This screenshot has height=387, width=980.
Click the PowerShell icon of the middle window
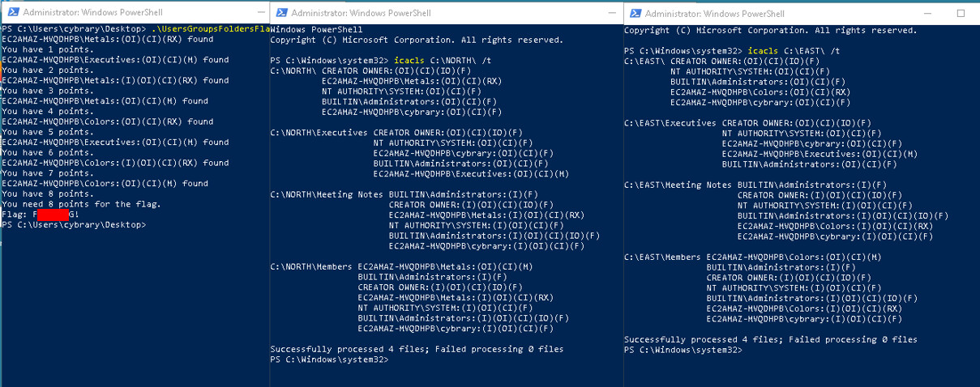tap(280, 14)
